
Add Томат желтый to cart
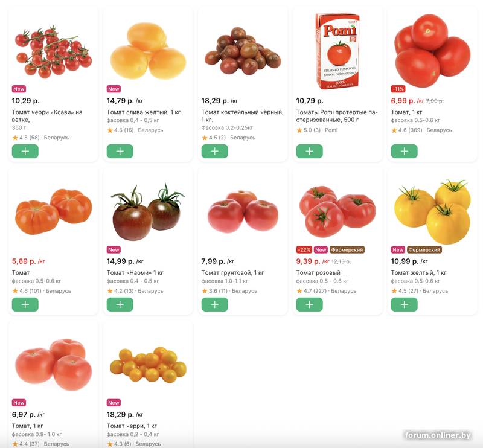[404, 304]
